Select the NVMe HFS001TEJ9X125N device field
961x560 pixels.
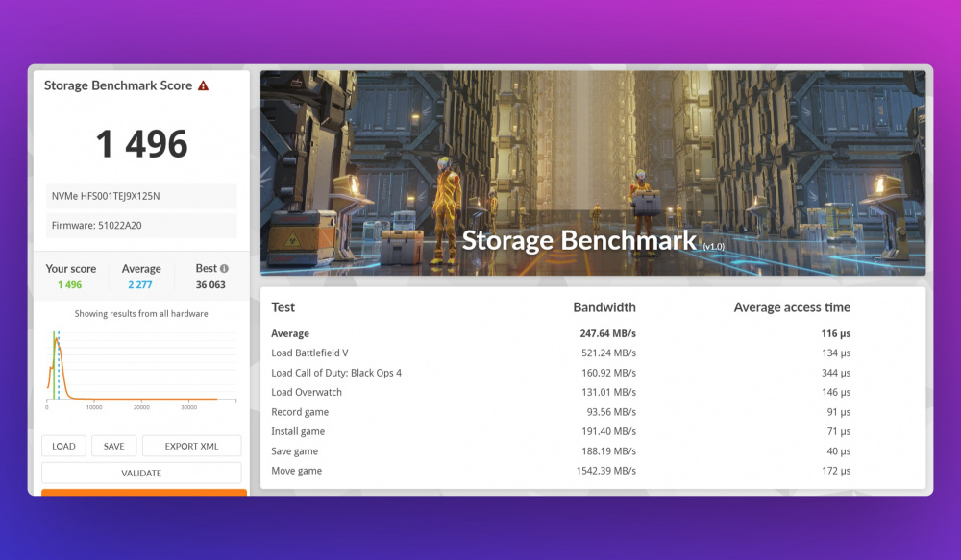141,196
